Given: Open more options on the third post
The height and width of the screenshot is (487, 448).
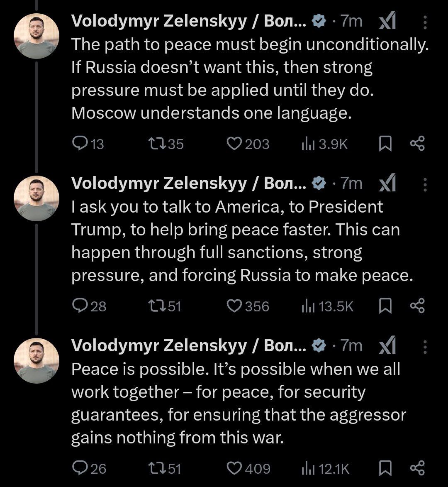Looking at the screenshot, I should [425, 346].
